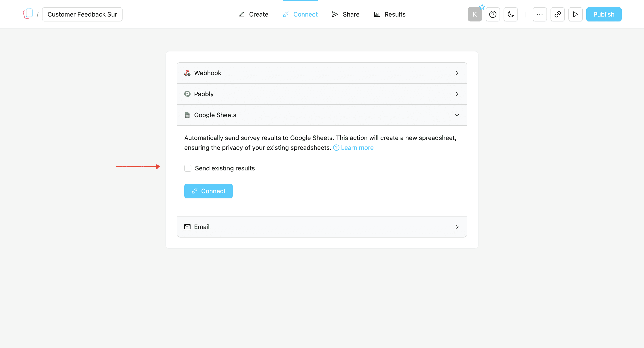This screenshot has width=644, height=348.
Task: Preview the survey with the play icon
Action: point(576,14)
